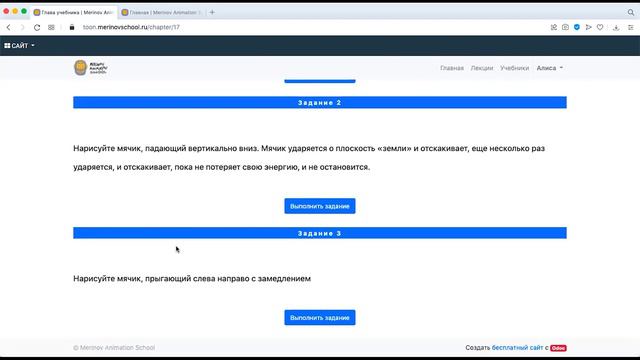Open the speed dial grid icon

pyautogui.click(x=51, y=27)
